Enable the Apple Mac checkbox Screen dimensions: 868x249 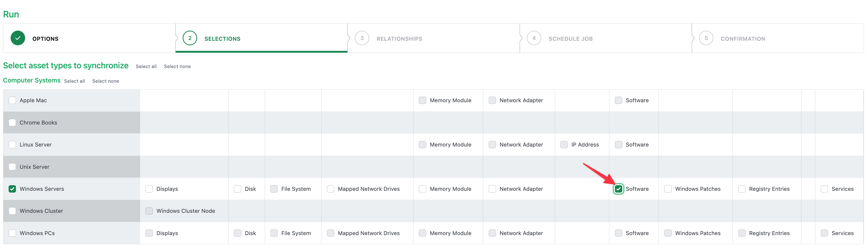(x=12, y=100)
